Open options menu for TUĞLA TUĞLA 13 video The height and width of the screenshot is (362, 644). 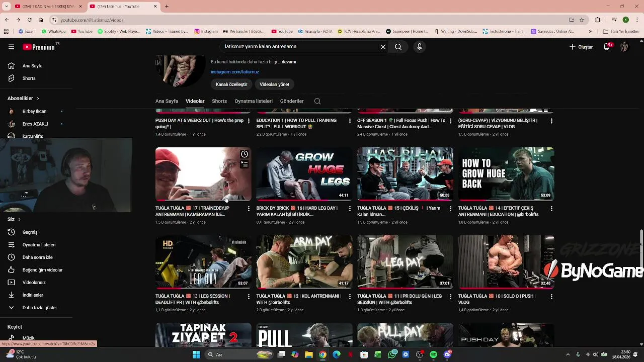tap(249, 297)
